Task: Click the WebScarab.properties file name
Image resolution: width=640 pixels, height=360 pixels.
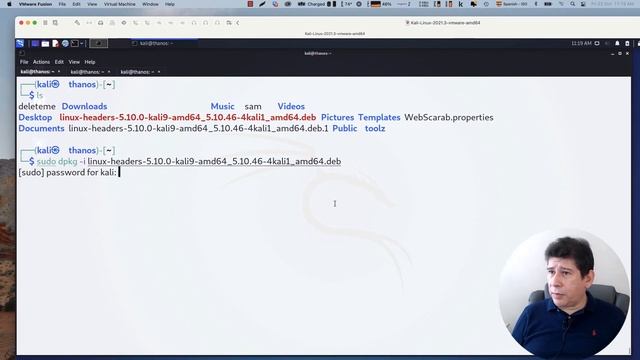Action: (x=449, y=117)
